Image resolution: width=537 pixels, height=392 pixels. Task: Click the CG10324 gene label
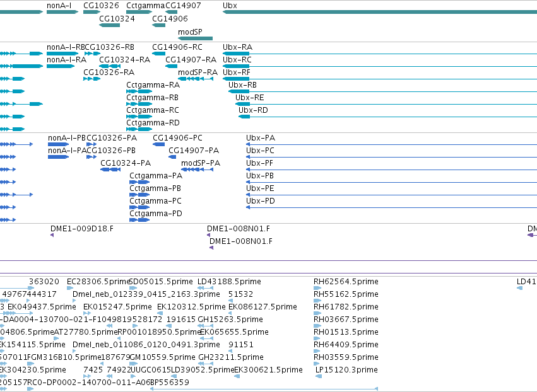pyautogui.click(x=117, y=18)
